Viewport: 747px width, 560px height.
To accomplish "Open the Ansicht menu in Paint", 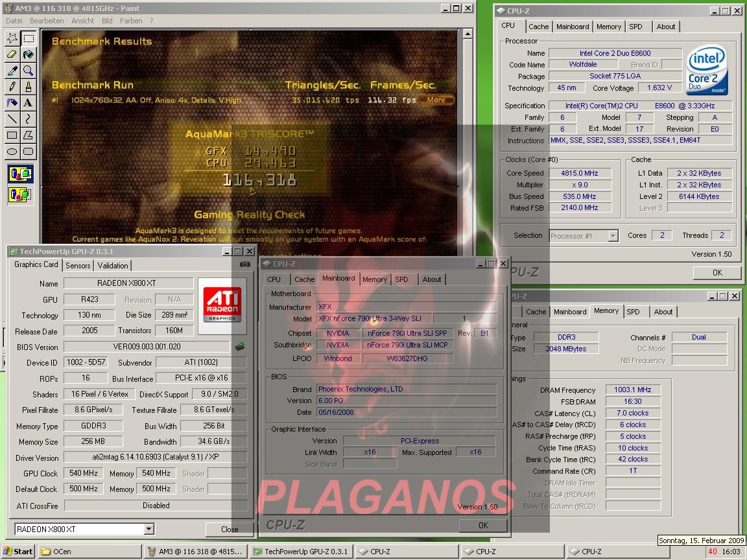I will point(83,21).
